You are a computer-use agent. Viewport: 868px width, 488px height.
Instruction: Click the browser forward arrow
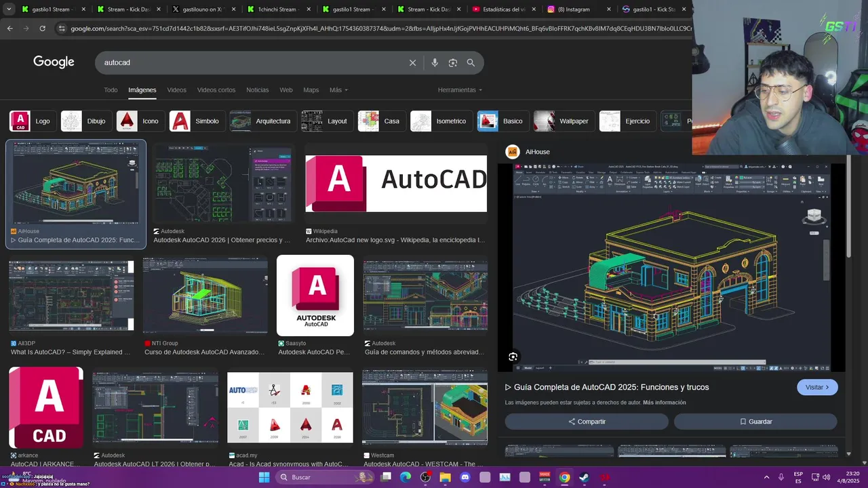[26, 28]
